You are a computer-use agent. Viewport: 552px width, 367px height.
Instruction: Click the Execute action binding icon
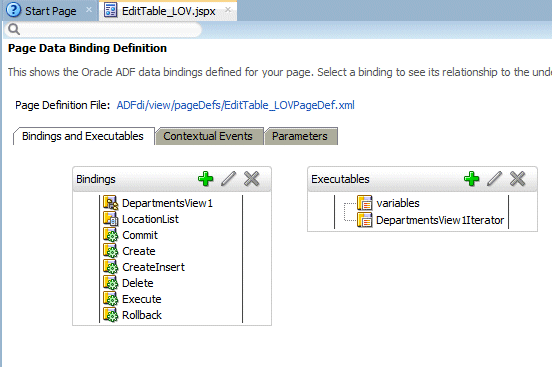tap(111, 299)
